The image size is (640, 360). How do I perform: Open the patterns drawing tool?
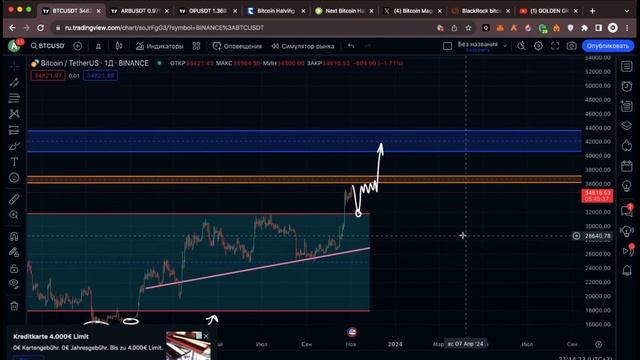(14, 114)
